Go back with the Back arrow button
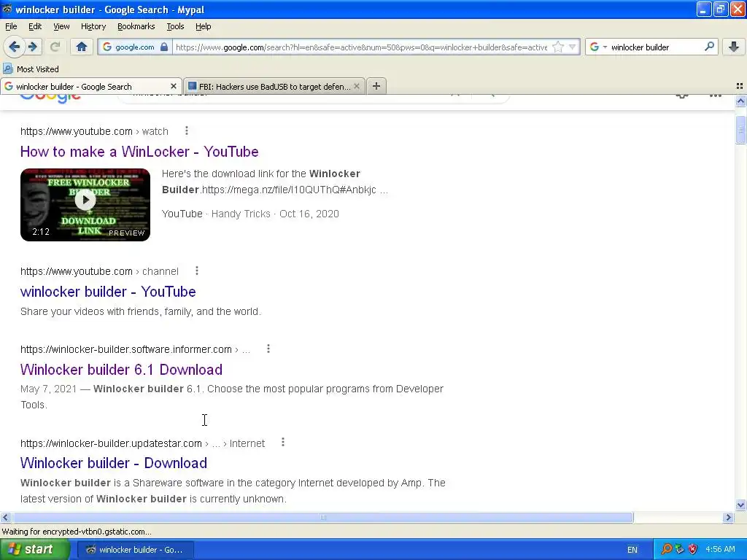The image size is (747, 560). (15, 47)
